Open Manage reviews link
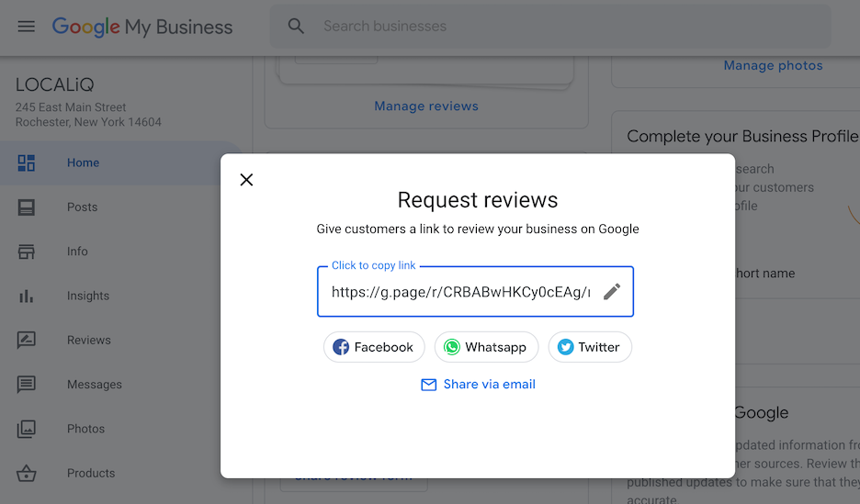860x504 pixels. coord(426,106)
